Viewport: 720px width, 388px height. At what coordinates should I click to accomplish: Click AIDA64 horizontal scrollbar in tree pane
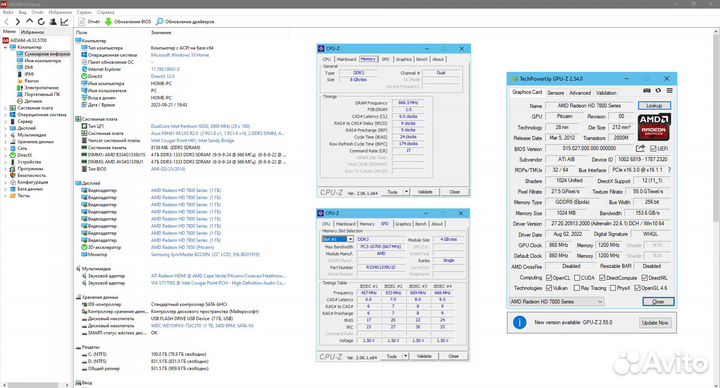pyautogui.click(x=34, y=385)
